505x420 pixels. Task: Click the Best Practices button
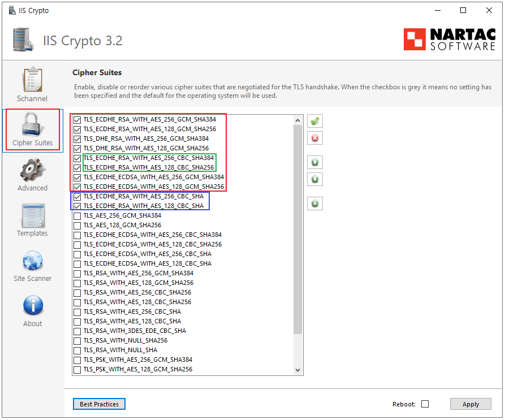[99, 404]
